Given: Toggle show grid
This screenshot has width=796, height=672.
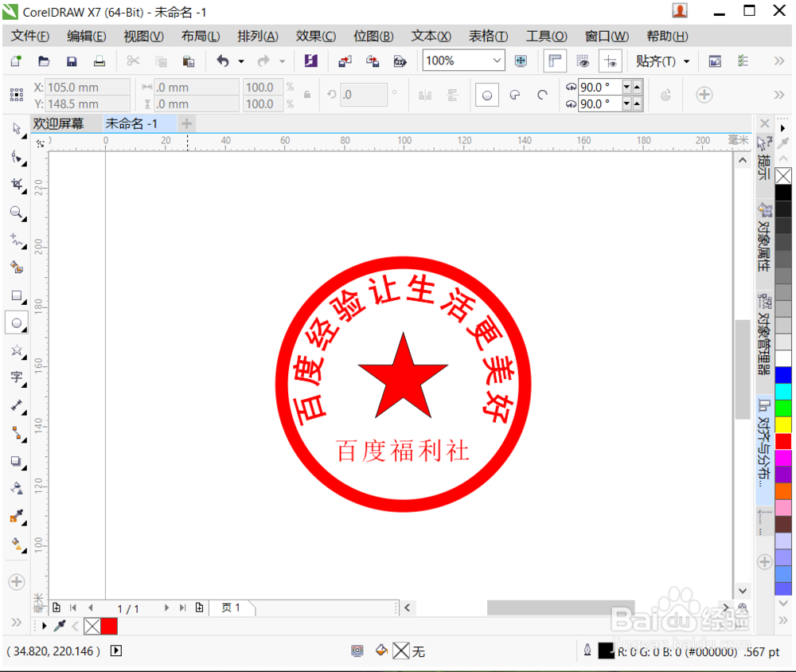Looking at the screenshot, I should tap(583, 61).
